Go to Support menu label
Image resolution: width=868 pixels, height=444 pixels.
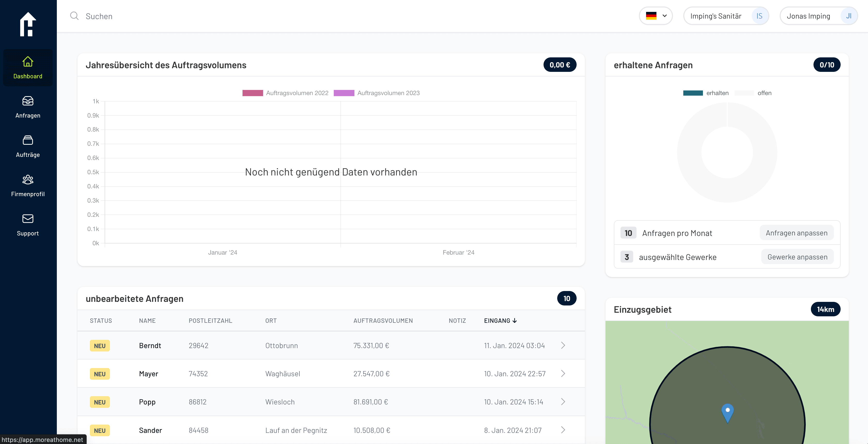28,233
